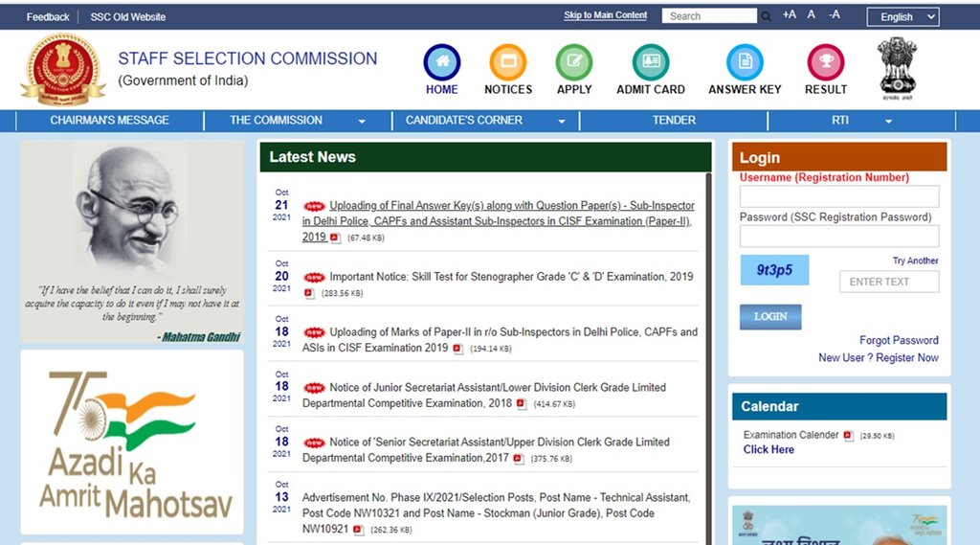
Task: Click the Examination Calender text
Action: pyautogui.click(x=791, y=435)
